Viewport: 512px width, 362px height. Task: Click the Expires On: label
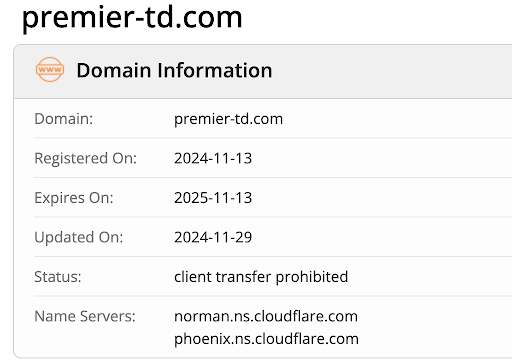point(74,198)
